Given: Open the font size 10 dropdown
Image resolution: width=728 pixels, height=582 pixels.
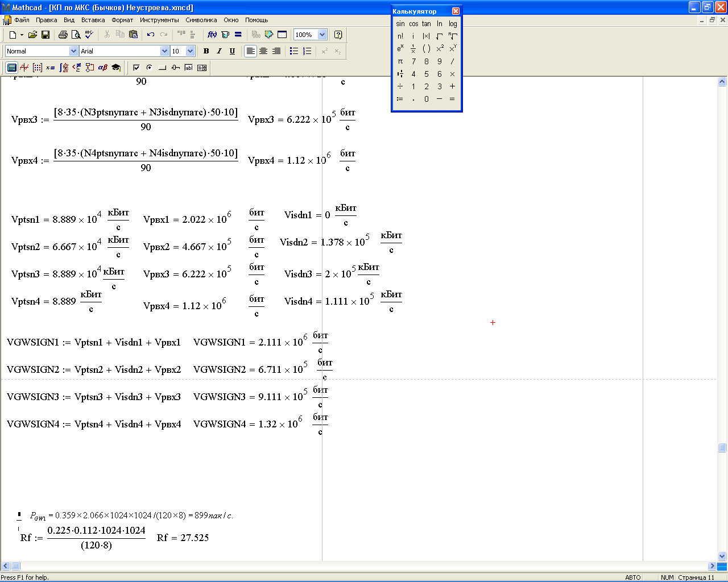Looking at the screenshot, I should point(190,51).
